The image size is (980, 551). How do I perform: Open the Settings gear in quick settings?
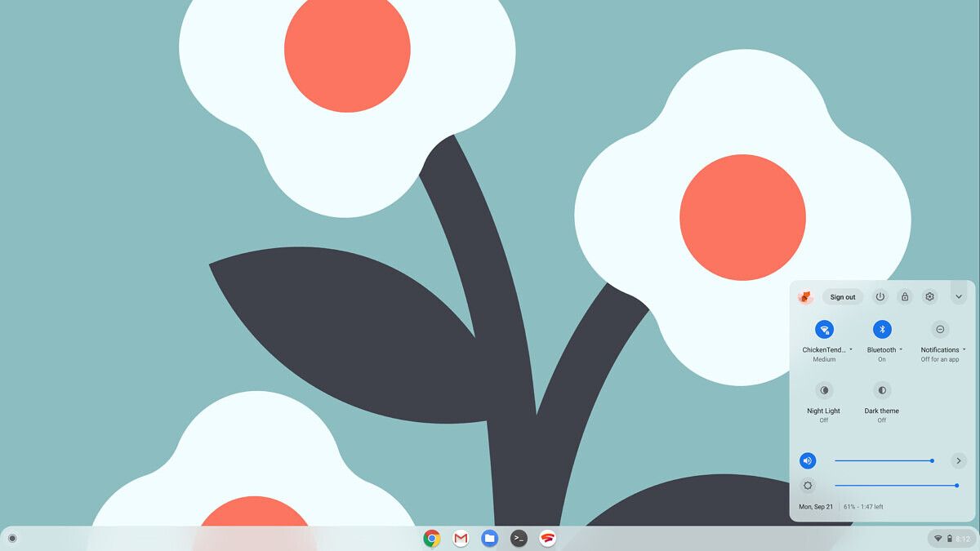coord(929,296)
